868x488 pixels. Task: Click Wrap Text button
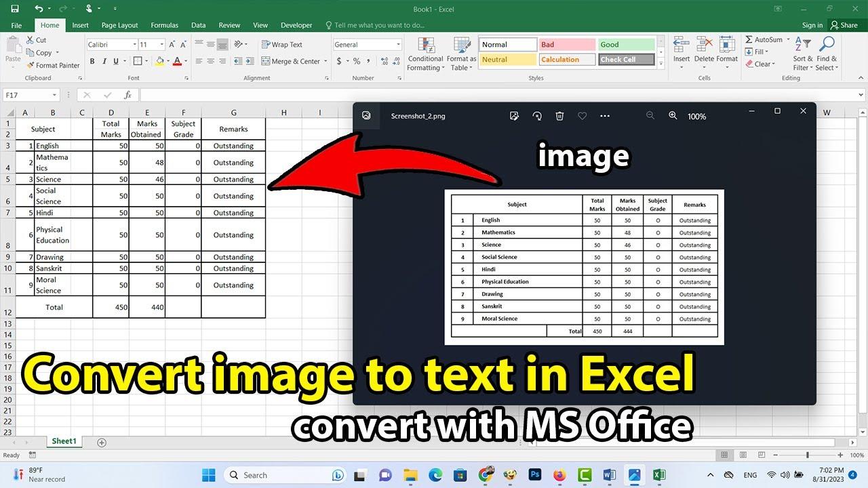click(x=282, y=45)
